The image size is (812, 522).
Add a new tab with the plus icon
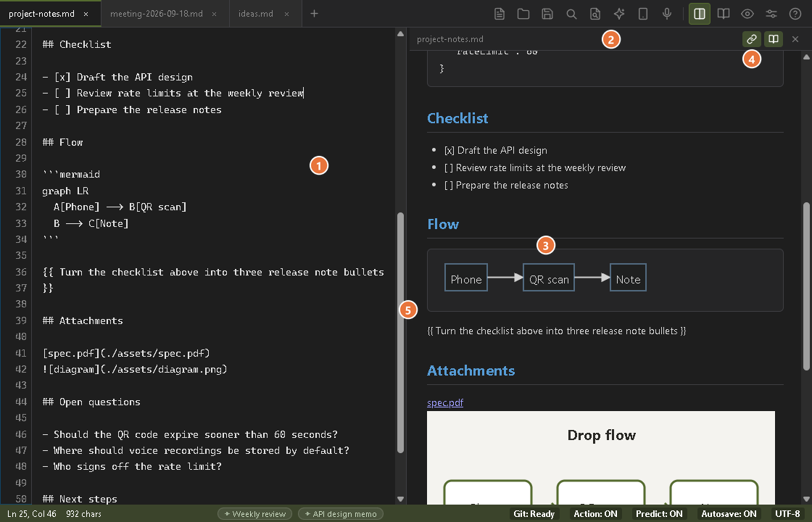click(314, 14)
